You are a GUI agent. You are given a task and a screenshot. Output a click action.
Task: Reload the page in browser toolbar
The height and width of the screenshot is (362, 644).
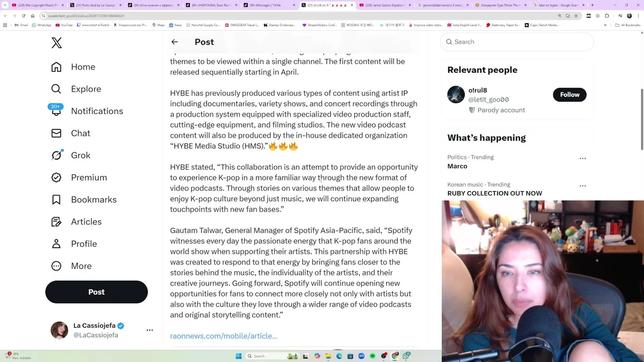[23, 16]
